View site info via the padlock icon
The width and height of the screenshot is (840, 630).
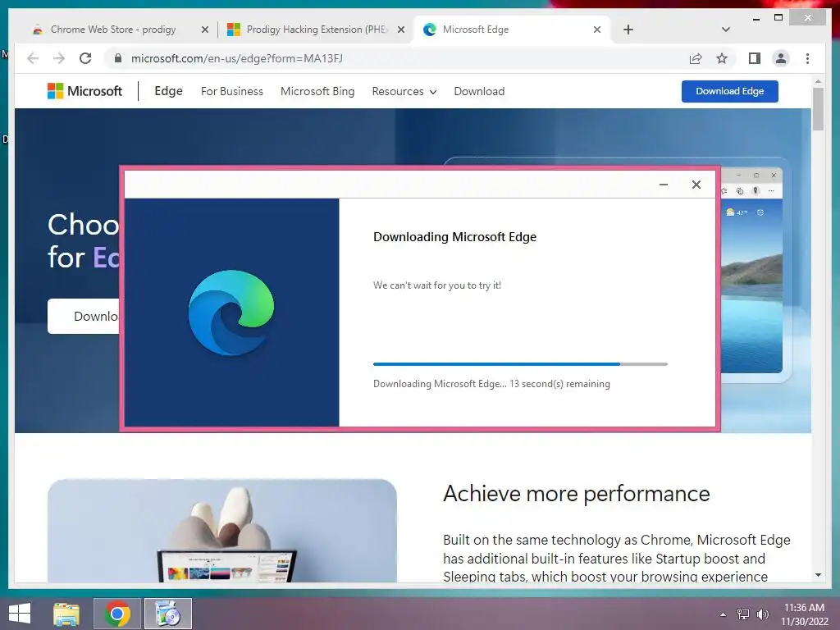pyautogui.click(x=118, y=58)
